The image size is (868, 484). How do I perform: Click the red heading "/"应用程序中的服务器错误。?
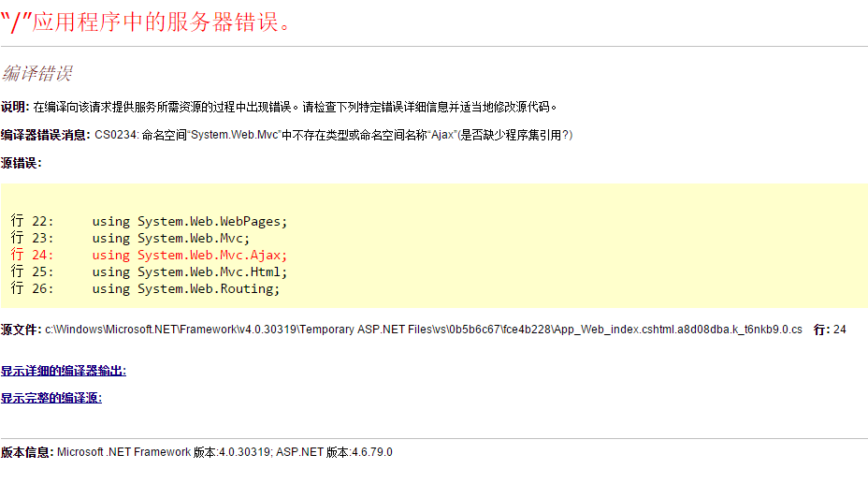pyautogui.click(x=145, y=22)
